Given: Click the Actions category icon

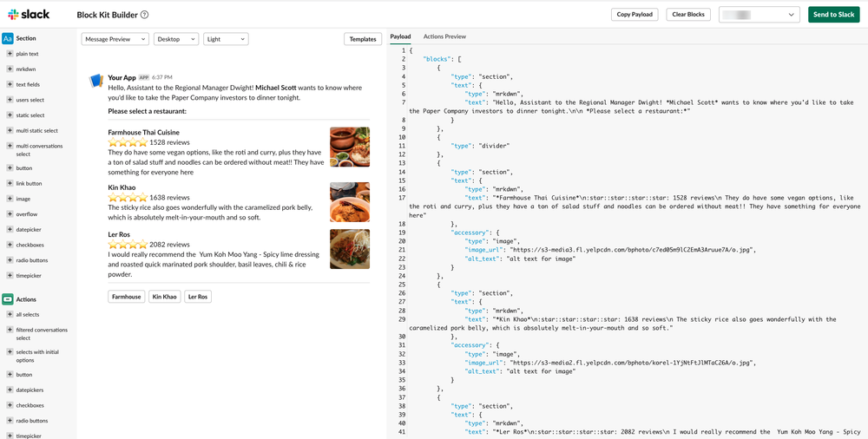Looking at the screenshot, I should (x=8, y=299).
